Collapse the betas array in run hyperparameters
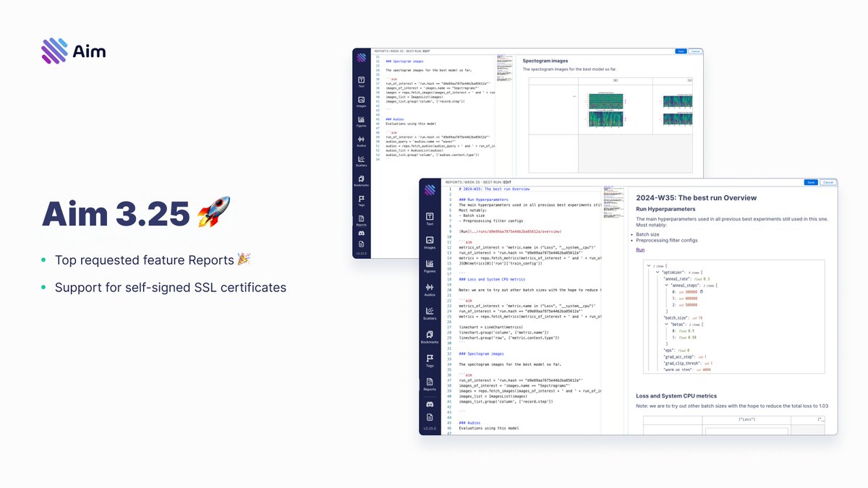 (x=666, y=324)
